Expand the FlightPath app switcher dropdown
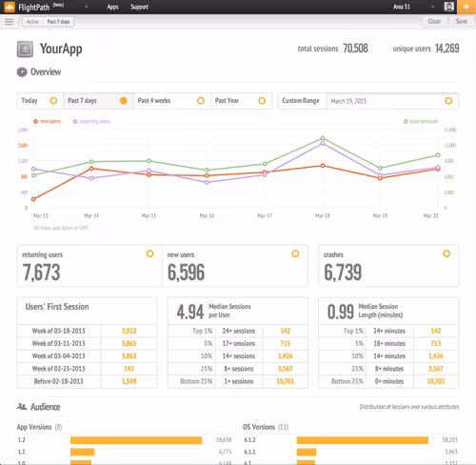This screenshot has width=476, height=465. point(86,7)
